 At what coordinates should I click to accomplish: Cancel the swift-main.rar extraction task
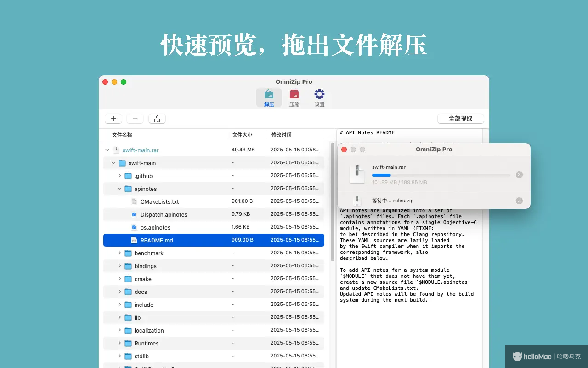(519, 175)
